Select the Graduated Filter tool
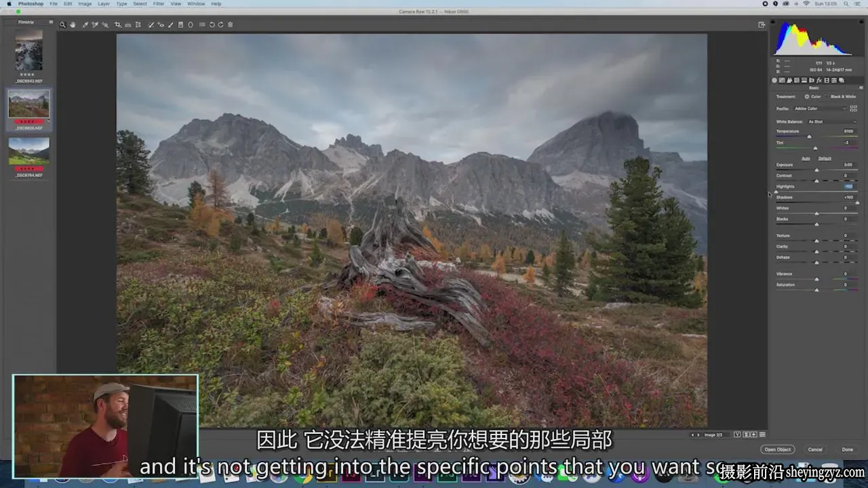The width and height of the screenshot is (868, 488). click(180, 25)
